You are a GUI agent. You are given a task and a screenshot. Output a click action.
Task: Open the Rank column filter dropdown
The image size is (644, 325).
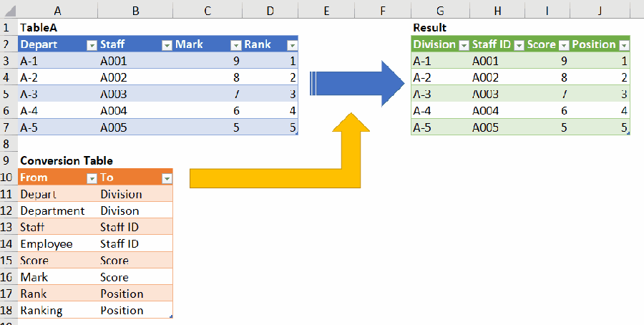tap(291, 44)
